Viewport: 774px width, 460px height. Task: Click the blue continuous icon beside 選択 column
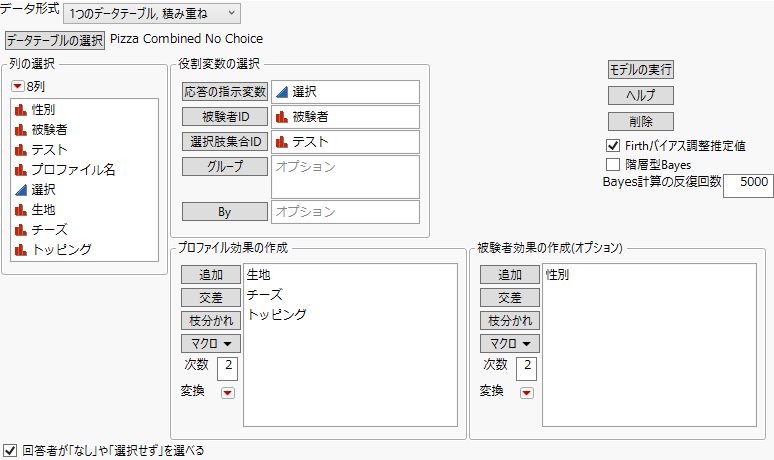pos(20,189)
